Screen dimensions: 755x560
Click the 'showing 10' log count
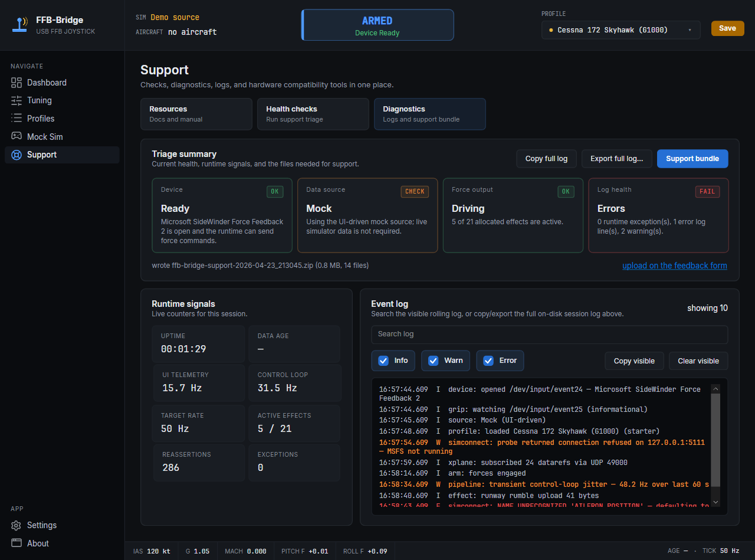[707, 308]
